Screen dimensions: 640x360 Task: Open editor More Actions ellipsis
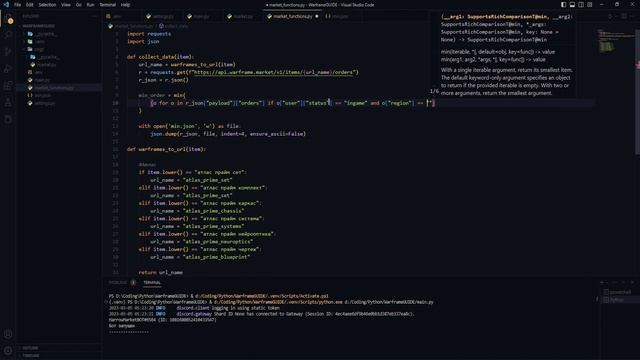[x=633, y=16]
